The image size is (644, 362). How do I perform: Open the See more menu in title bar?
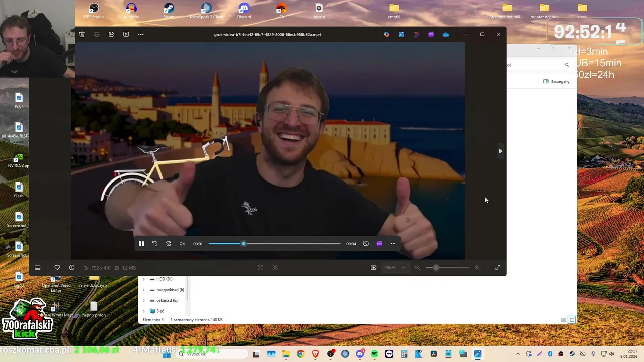pyautogui.click(x=141, y=34)
